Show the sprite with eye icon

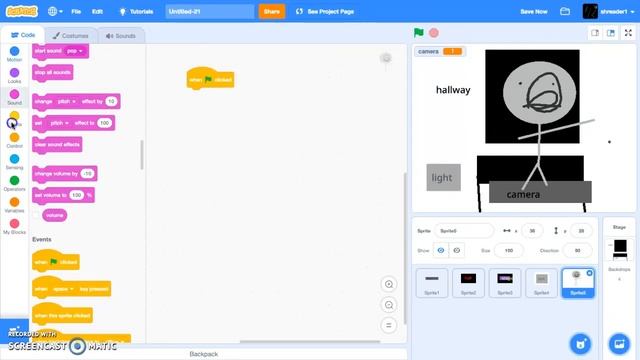[441, 251]
